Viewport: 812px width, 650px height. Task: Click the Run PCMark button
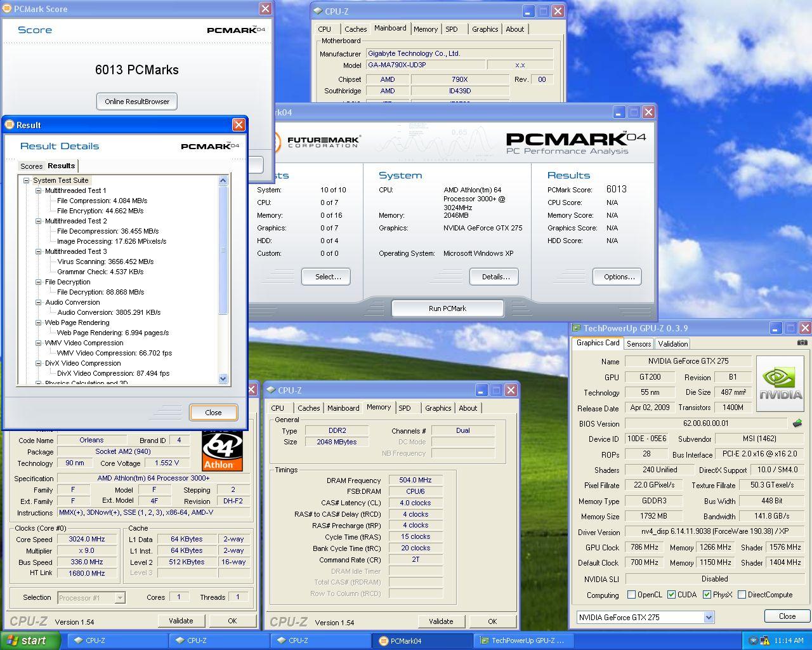pos(447,308)
